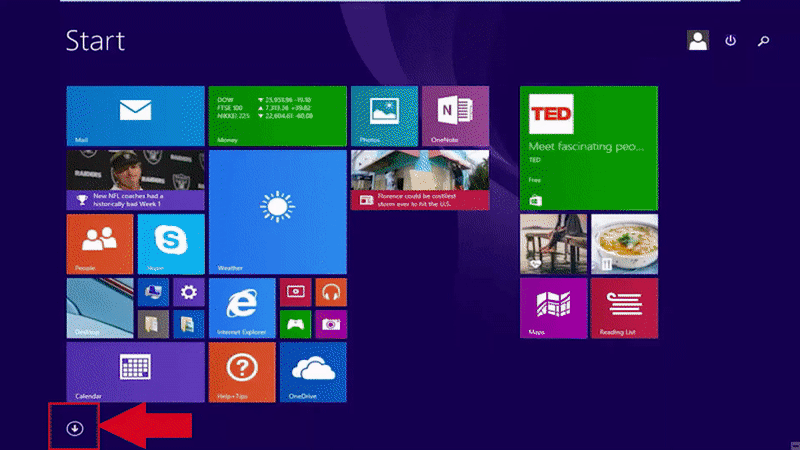Open the Sports tile about NFL coaches
Screen dimensions: 800x450
coord(135,180)
